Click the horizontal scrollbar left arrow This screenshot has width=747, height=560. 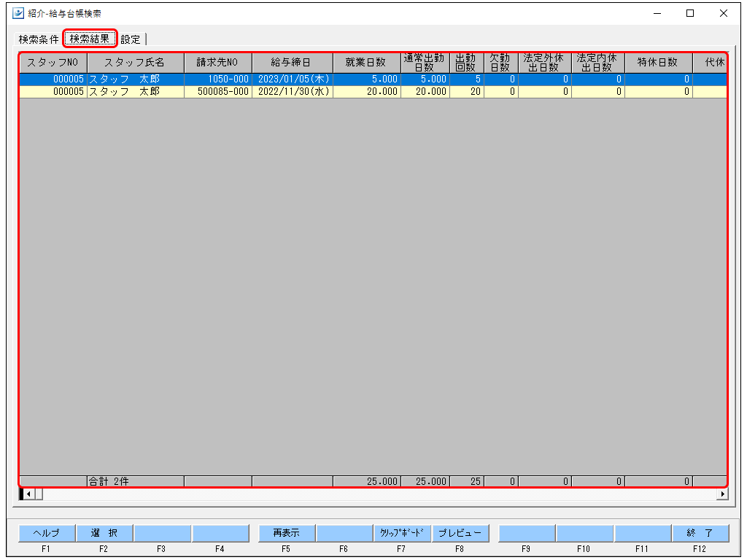28,494
